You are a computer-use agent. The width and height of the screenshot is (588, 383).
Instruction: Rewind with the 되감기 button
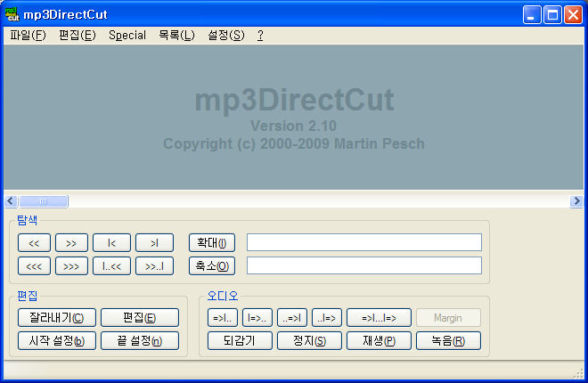pyautogui.click(x=240, y=340)
